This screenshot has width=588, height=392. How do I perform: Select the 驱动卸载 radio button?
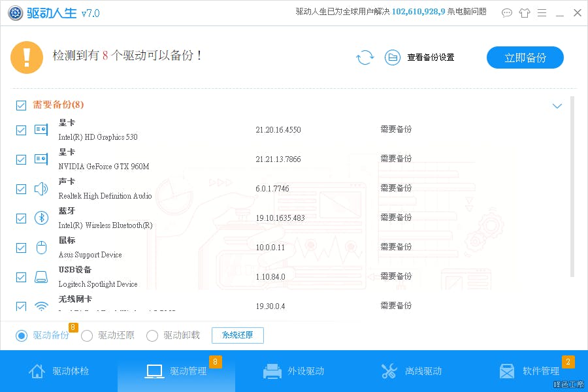(x=152, y=336)
